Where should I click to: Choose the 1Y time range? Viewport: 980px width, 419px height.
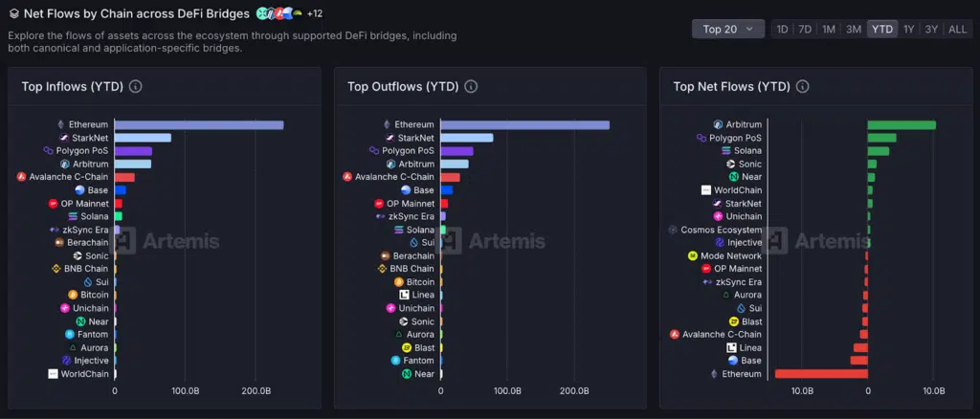coord(907,29)
